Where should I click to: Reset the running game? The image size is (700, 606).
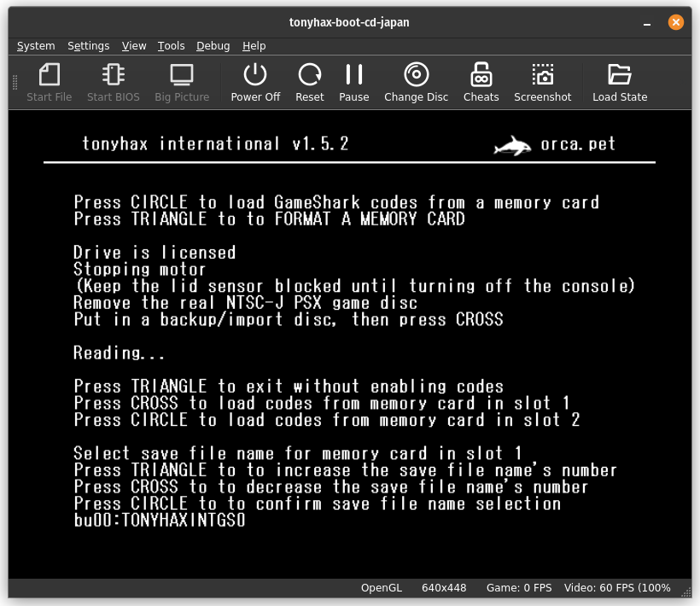[x=309, y=83]
